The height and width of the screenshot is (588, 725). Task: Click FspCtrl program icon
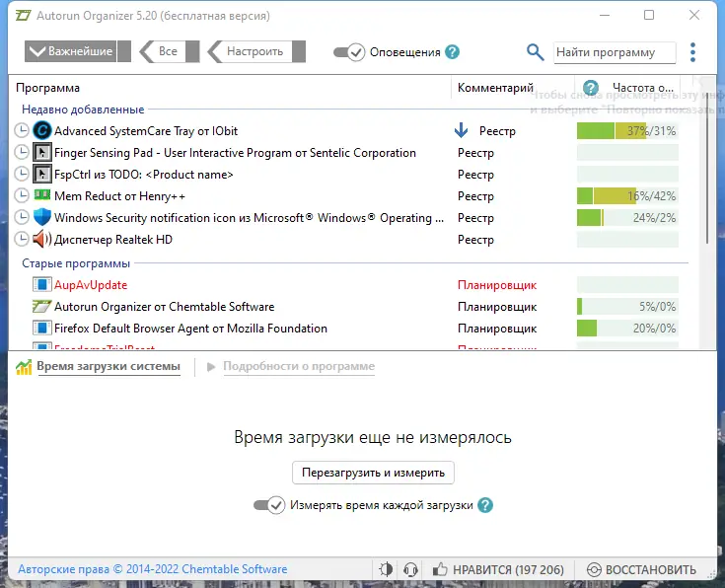click(42, 175)
